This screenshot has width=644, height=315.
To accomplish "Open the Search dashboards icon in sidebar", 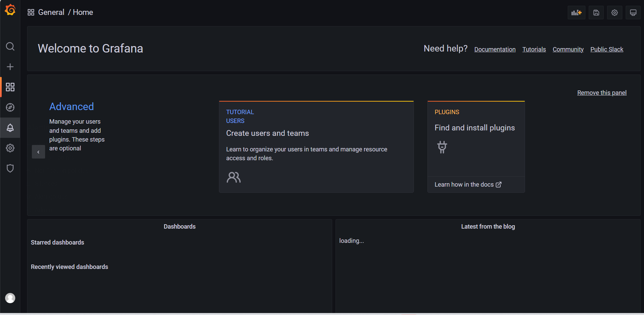I will 10,46.
